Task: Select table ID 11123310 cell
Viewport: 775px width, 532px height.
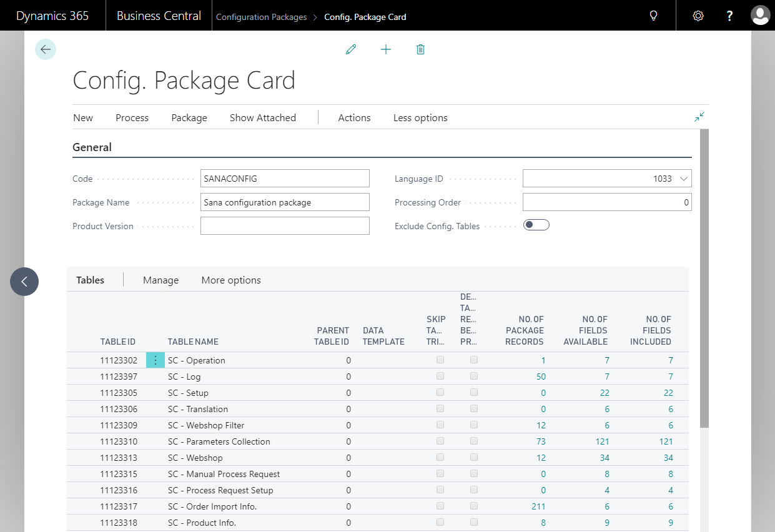Action: tap(119, 441)
